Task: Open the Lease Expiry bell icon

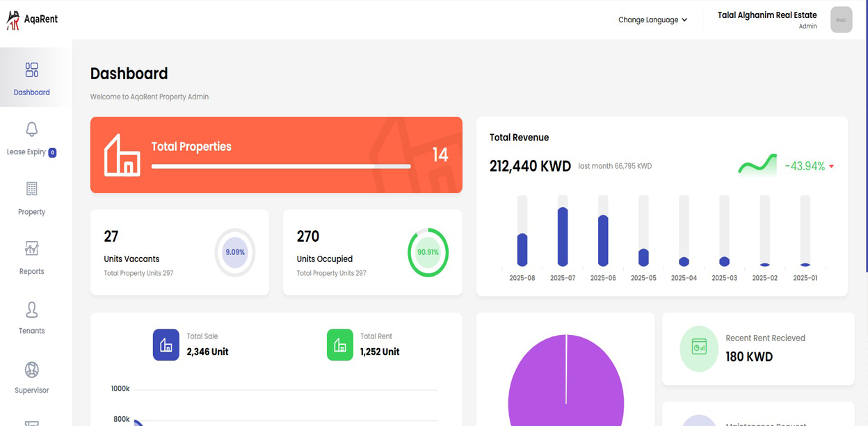Action: tap(31, 129)
